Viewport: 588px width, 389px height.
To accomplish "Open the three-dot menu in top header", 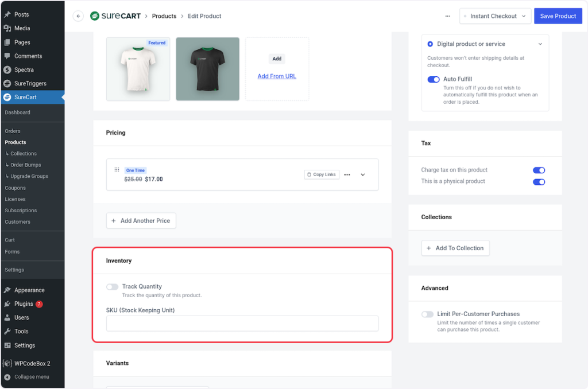I will [x=447, y=16].
